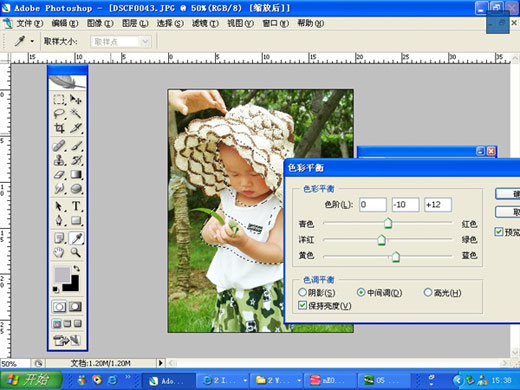Screen dimensions: 520x390
Task: Select the Dodge tool
Action: coord(76,189)
